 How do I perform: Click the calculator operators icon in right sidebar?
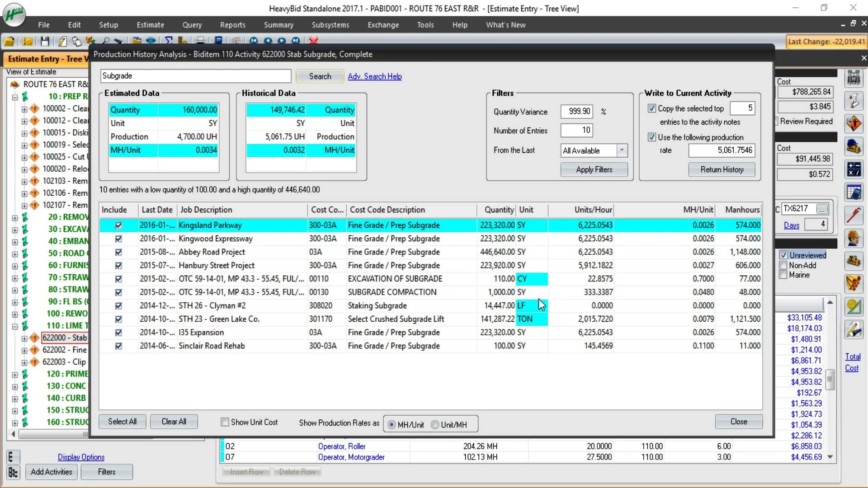pyautogui.click(x=854, y=169)
